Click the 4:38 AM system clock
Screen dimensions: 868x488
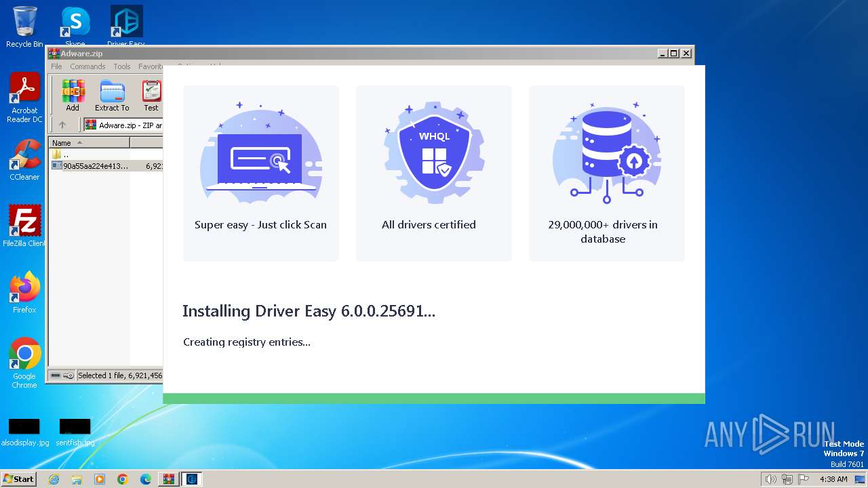[x=833, y=479]
